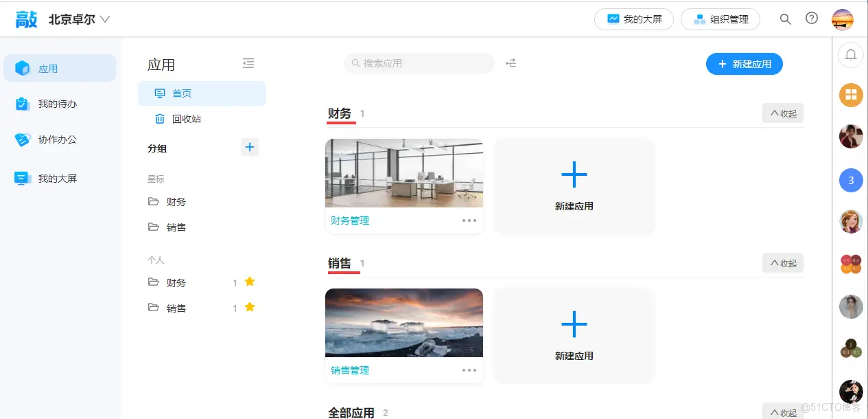Click the 全部应用 section heading
The height and width of the screenshot is (419, 868).
tap(351, 413)
